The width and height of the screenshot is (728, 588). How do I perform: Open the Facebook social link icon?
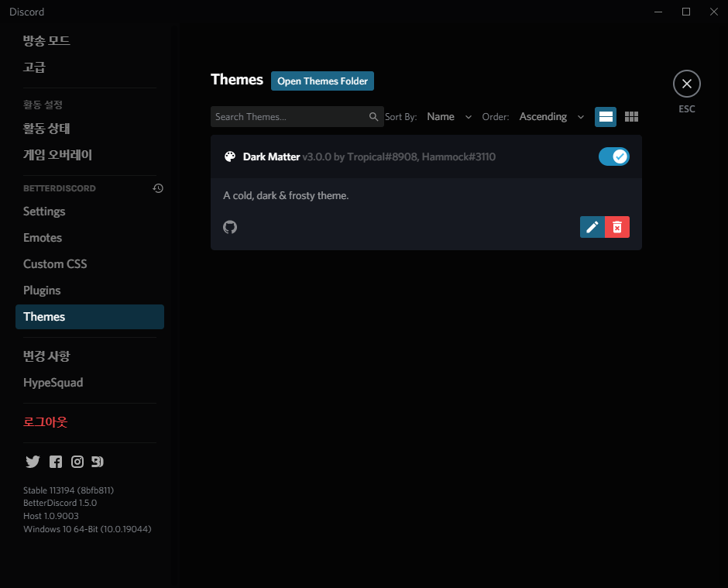click(56, 462)
